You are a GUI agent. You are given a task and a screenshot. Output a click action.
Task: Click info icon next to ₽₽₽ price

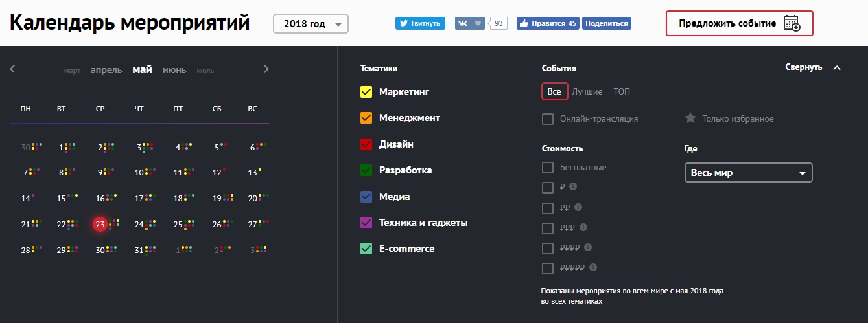(x=583, y=227)
